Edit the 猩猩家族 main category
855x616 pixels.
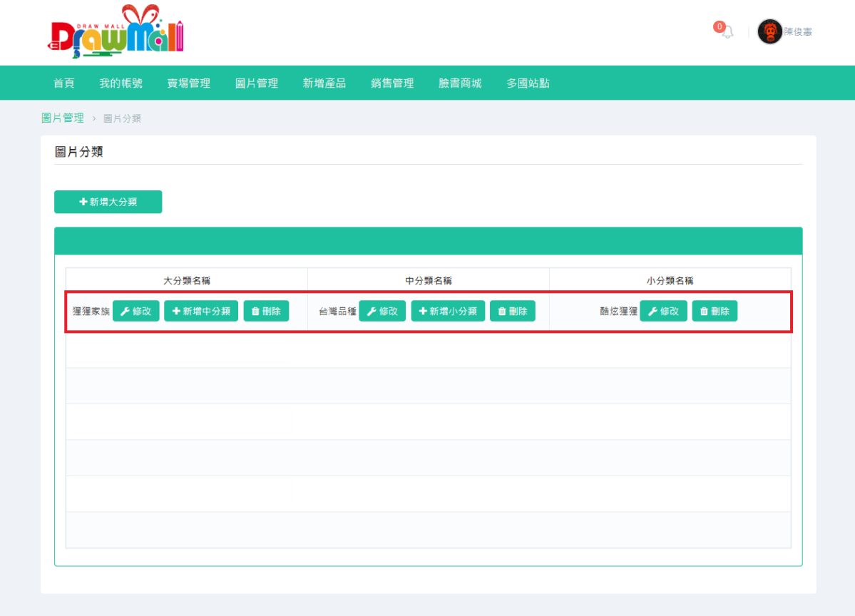(135, 312)
